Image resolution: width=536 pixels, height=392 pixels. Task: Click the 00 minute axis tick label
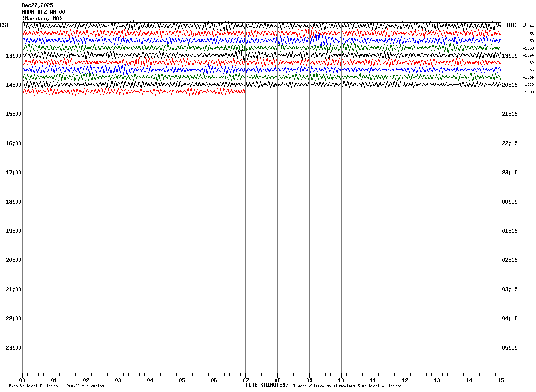(x=22, y=380)
